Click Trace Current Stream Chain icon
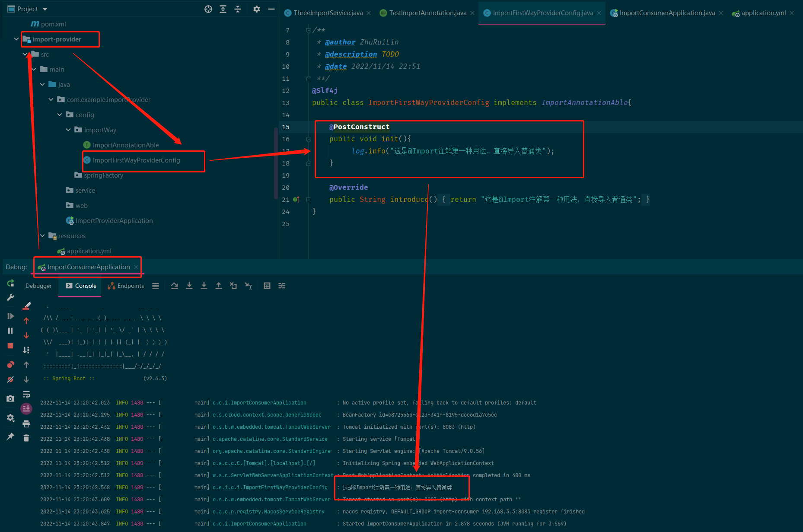 [282, 286]
